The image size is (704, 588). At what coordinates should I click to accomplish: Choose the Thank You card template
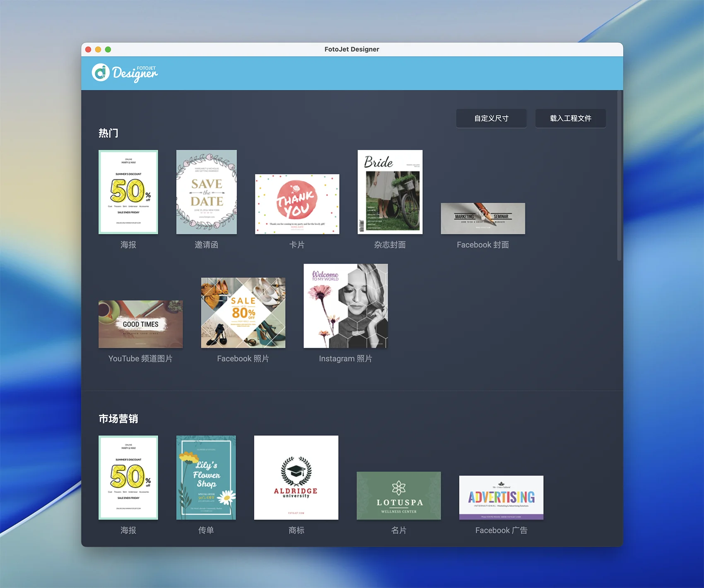pyautogui.click(x=297, y=204)
